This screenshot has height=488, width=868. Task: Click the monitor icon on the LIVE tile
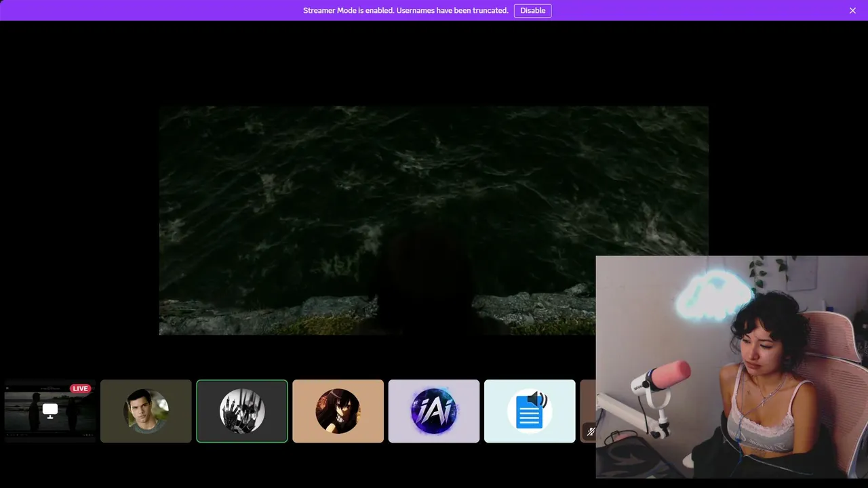pyautogui.click(x=50, y=410)
